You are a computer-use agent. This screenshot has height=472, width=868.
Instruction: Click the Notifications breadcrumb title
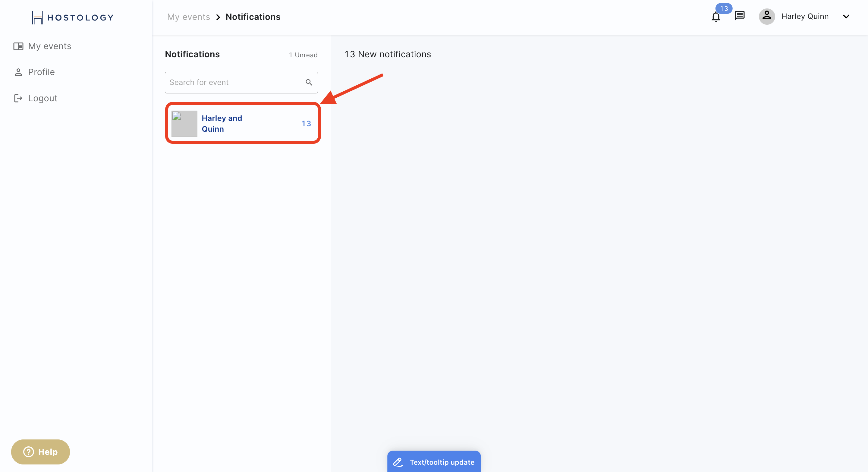(253, 17)
